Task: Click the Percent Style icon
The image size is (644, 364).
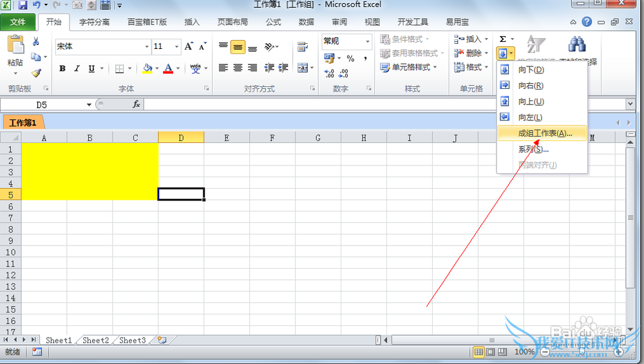Action: pos(350,59)
